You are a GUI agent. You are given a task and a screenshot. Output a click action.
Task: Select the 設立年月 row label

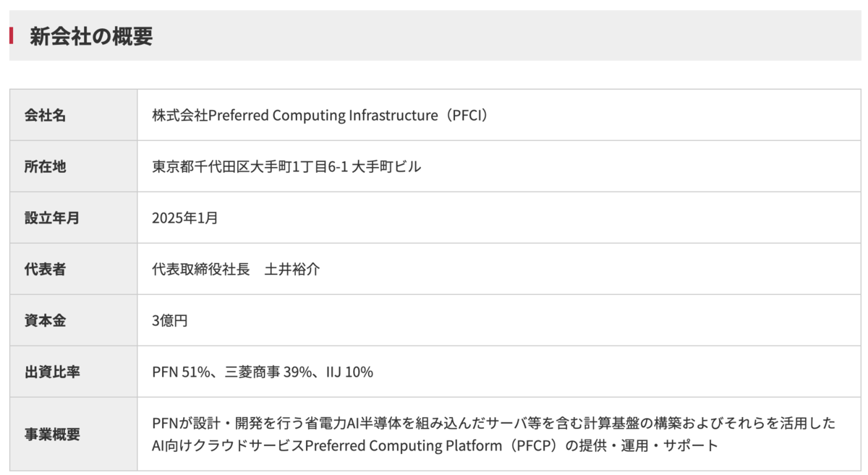point(52,218)
